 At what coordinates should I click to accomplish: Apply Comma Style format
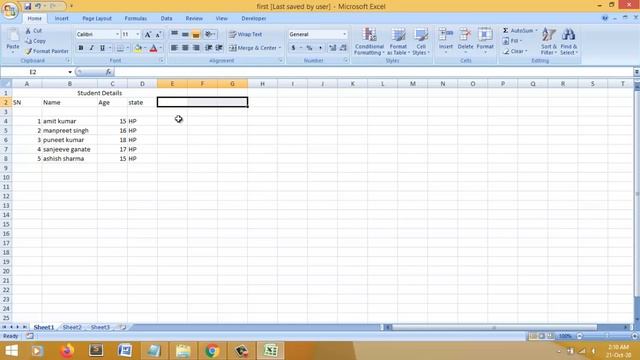(320, 48)
